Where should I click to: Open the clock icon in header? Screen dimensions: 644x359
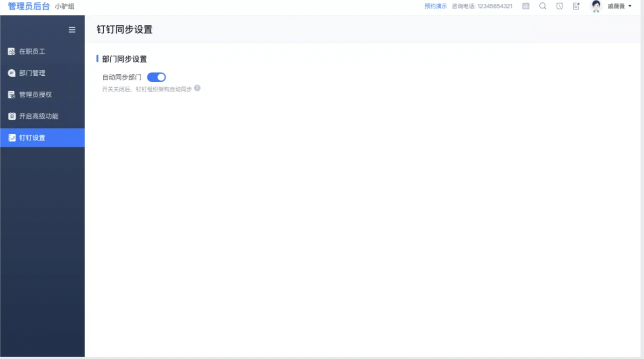point(559,6)
